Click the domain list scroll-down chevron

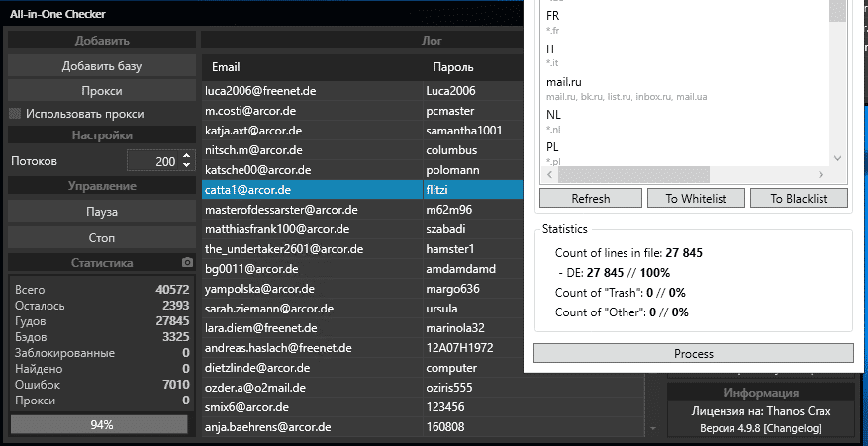(x=838, y=158)
